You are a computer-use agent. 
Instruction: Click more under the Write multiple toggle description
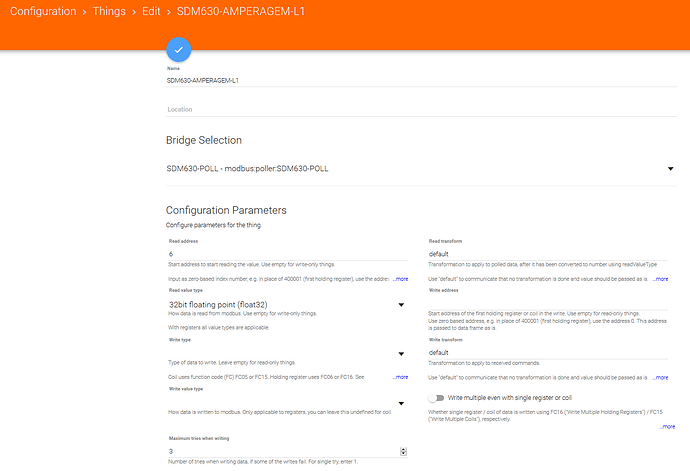[x=667, y=426]
